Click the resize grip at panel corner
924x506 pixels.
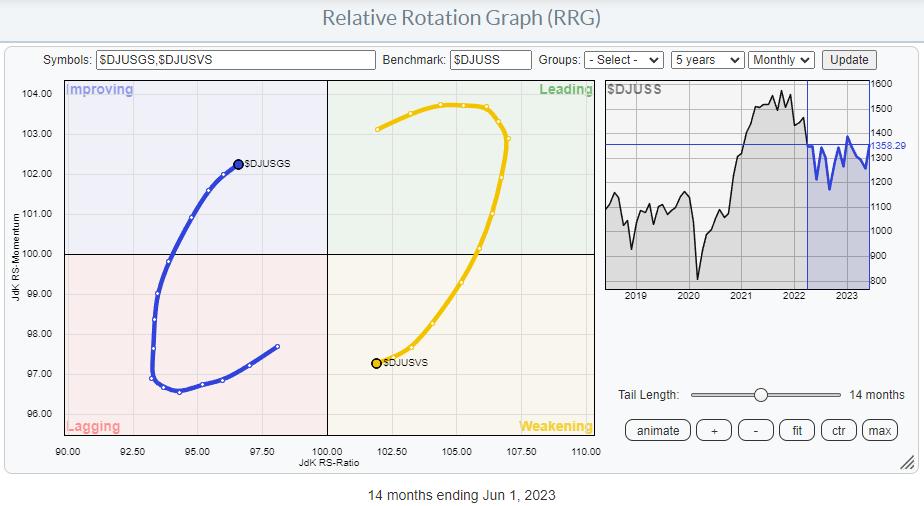pos(906,462)
